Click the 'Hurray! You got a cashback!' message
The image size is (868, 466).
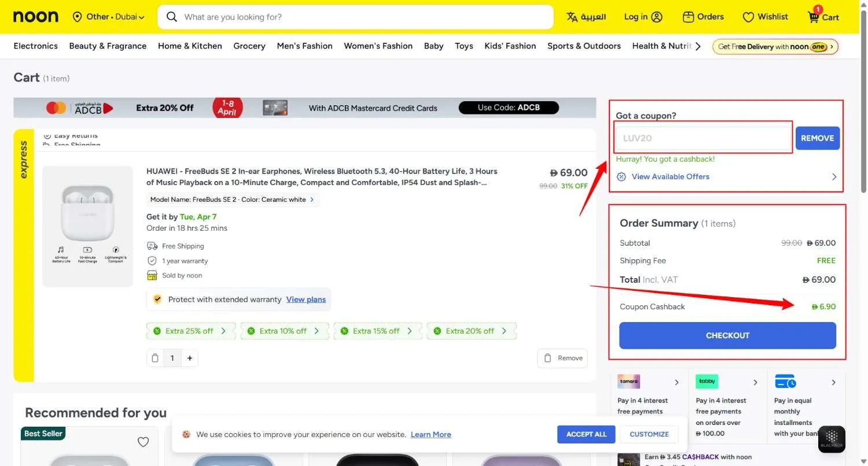coord(665,159)
